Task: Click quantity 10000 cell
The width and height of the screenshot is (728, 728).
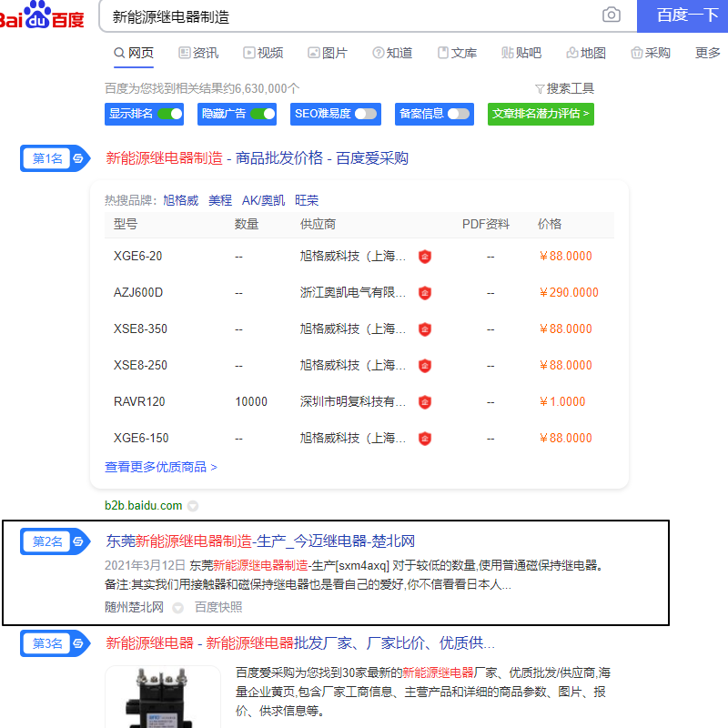Action: 251,401
